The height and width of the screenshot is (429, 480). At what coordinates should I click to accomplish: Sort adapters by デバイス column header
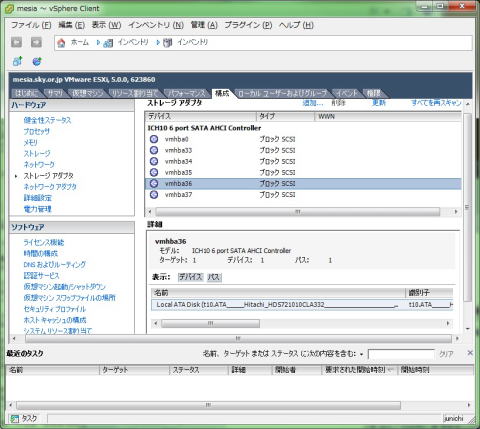click(201, 116)
